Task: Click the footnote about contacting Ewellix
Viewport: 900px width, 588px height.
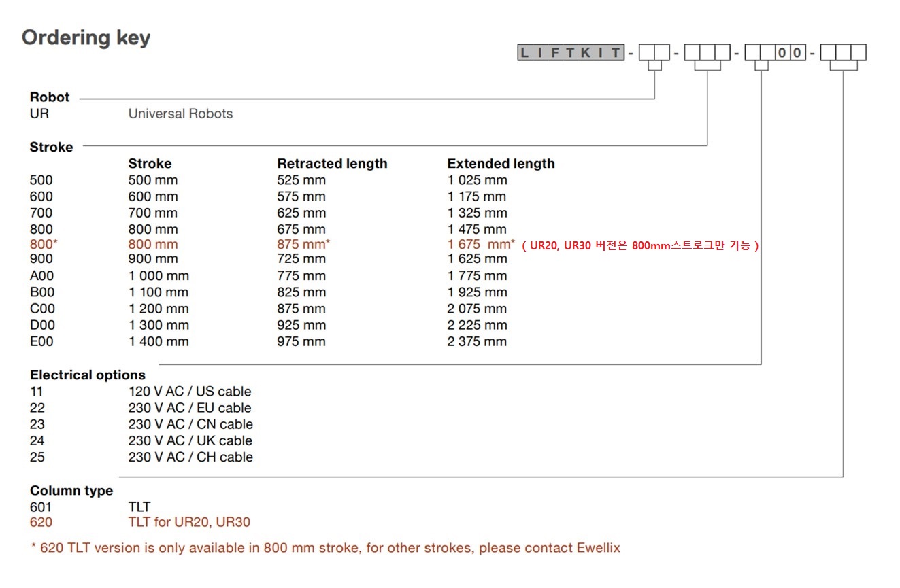Action: point(326,548)
